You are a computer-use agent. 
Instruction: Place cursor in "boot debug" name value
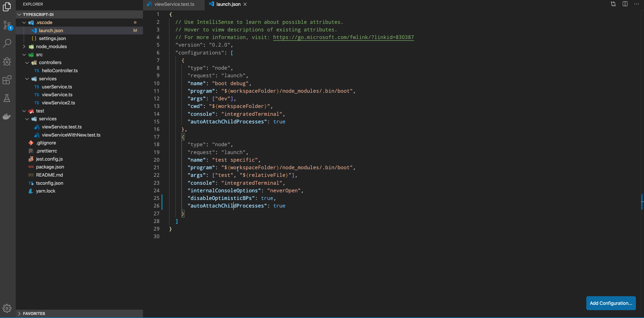(x=230, y=83)
